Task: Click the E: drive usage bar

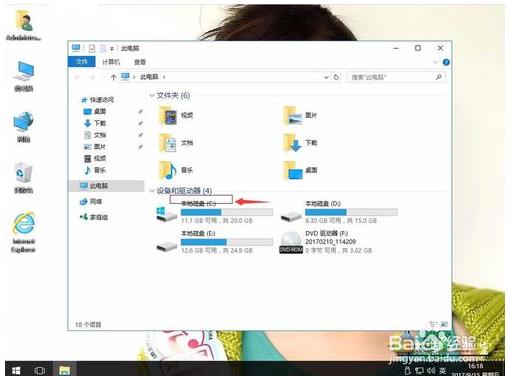Action: pos(227,242)
